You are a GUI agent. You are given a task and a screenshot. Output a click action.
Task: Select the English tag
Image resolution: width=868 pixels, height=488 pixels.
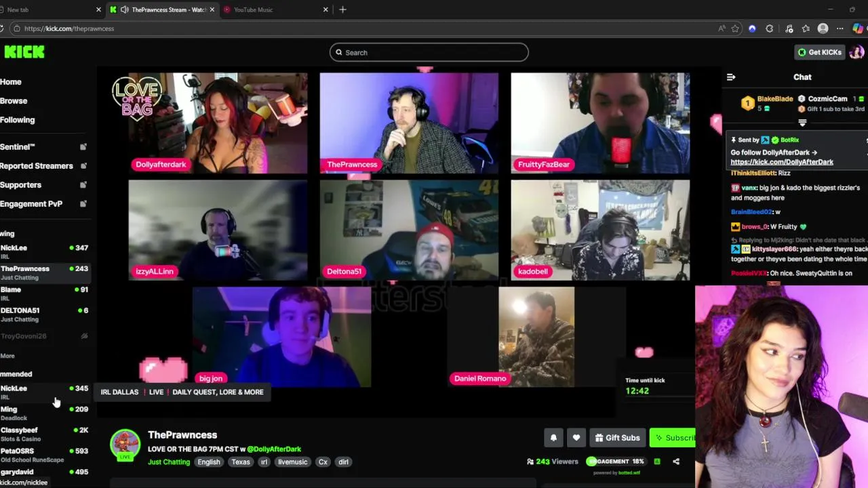click(209, 462)
